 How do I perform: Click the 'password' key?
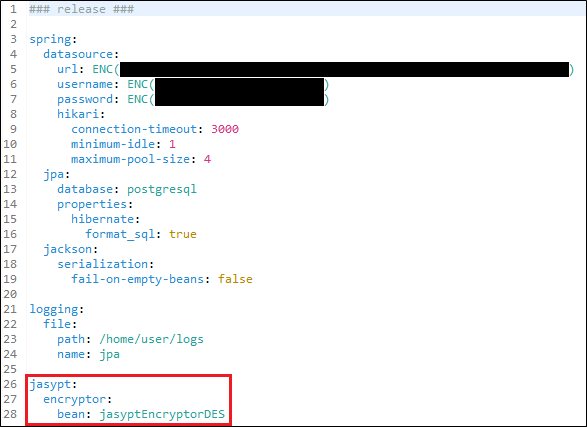[85, 100]
